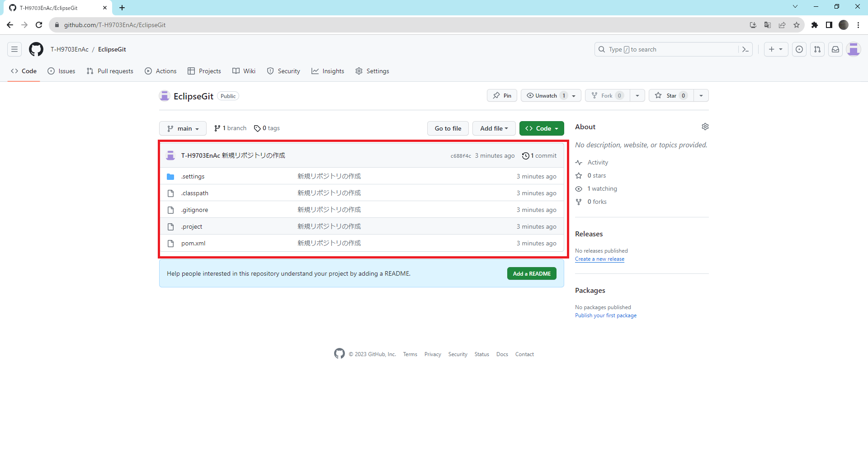Click commit author avatar in file list
Image resolution: width=868 pixels, height=470 pixels.
[x=170, y=155]
